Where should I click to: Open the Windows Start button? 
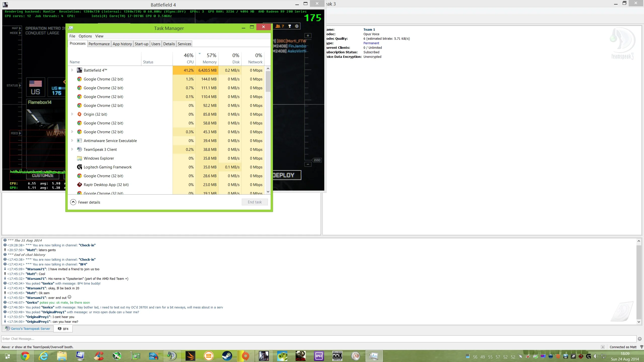pyautogui.click(x=8, y=356)
